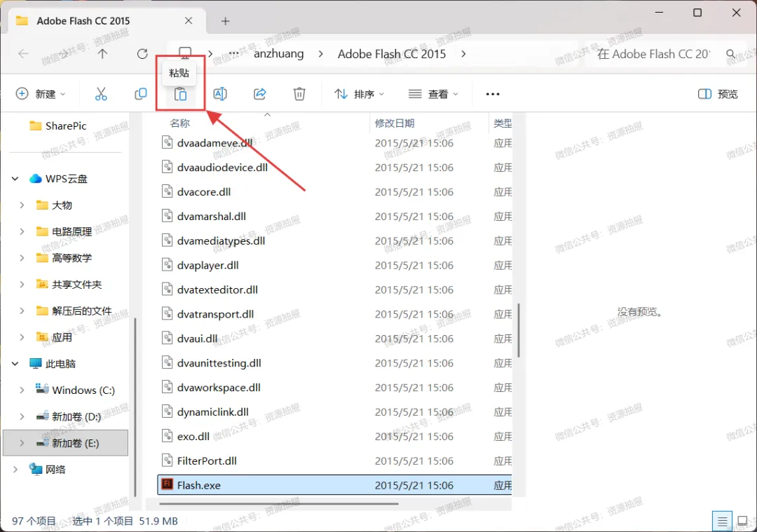Image resolution: width=757 pixels, height=532 pixels.
Task: Go back with the left arrow
Action: point(23,53)
